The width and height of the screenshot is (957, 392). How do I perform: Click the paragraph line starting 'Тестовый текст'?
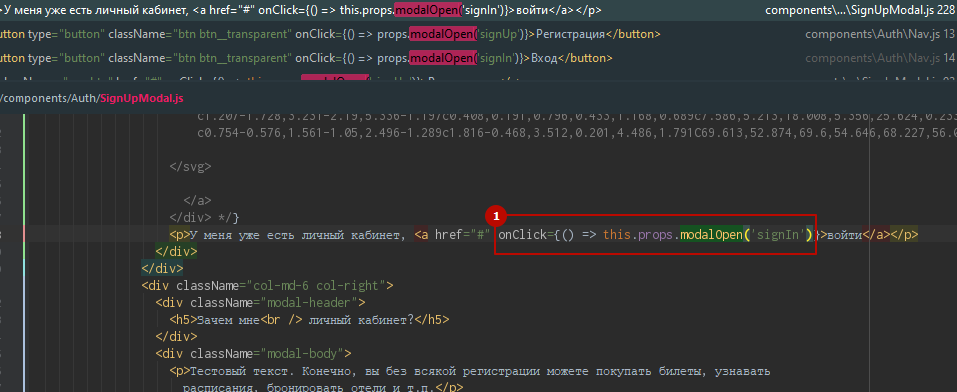(470, 371)
